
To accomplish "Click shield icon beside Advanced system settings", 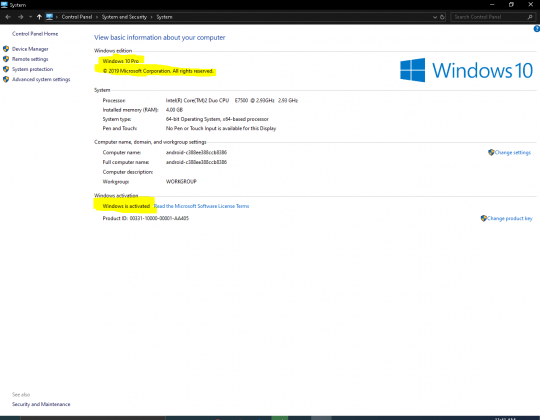I will point(6,80).
